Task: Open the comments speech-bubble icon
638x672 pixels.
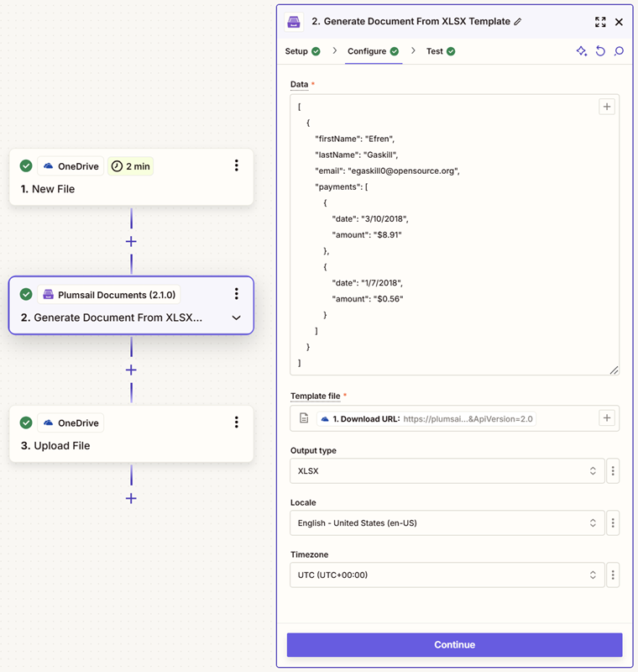Action: coord(619,51)
